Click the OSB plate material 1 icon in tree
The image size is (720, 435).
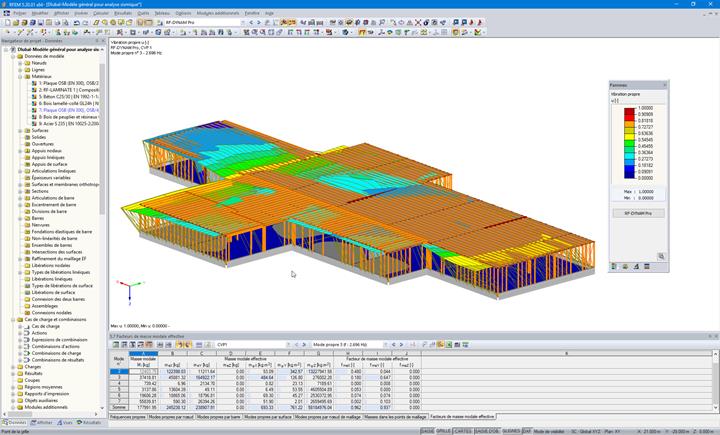pos(34,84)
